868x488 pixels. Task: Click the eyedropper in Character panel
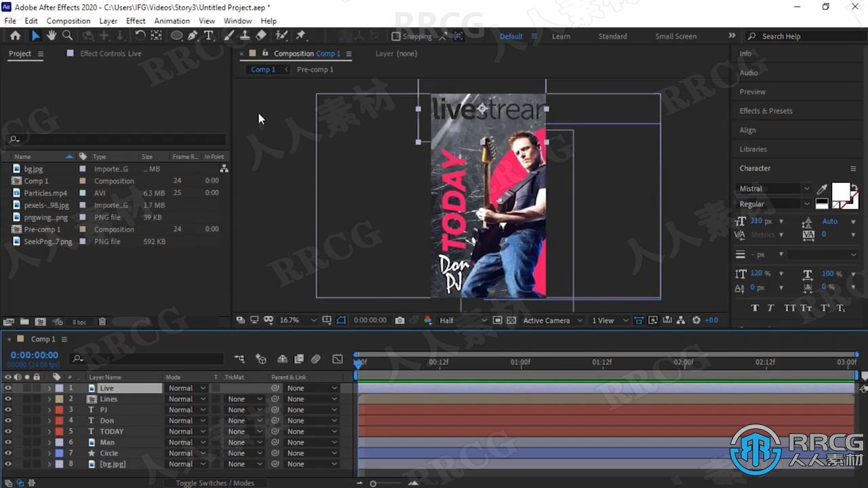[822, 189]
